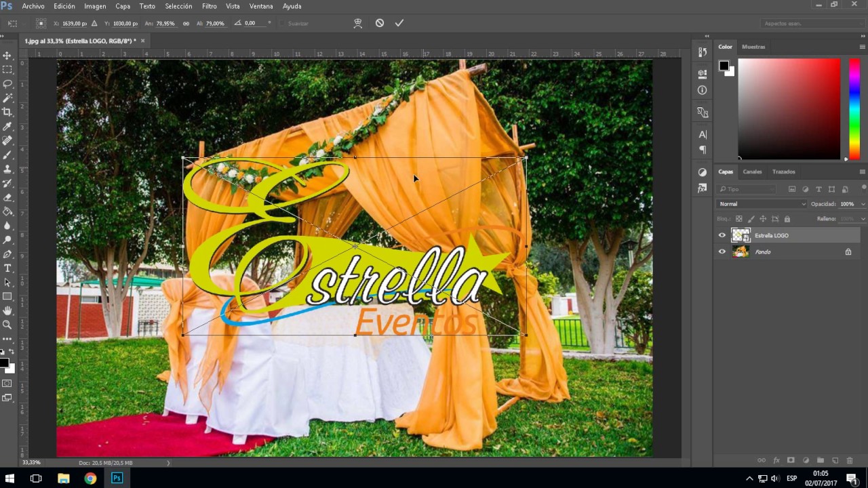
Task: Toggle relative positioning triangle for reference point
Action: tap(94, 23)
